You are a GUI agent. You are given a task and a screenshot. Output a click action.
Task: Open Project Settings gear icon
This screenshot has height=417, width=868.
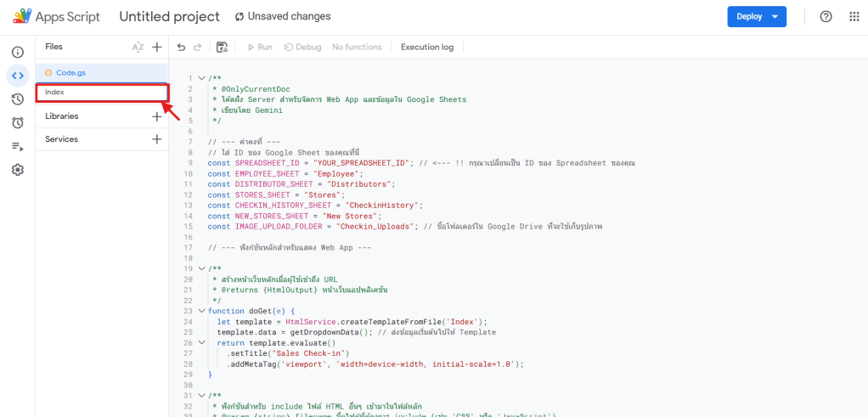(x=17, y=170)
